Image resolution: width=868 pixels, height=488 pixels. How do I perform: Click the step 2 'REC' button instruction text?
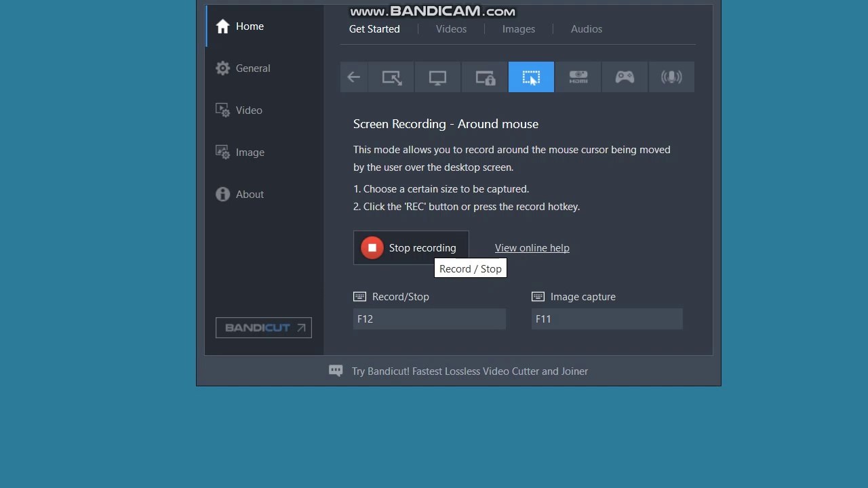point(467,207)
